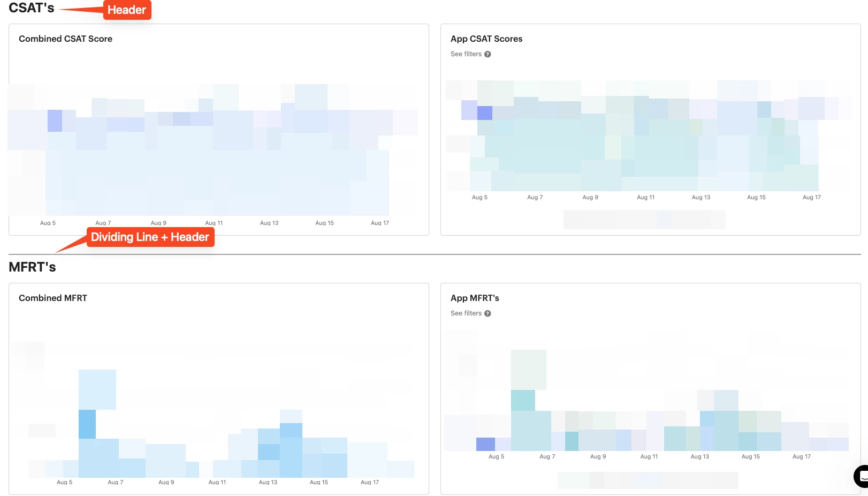Select the CSAT's section header

click(32, 8)
